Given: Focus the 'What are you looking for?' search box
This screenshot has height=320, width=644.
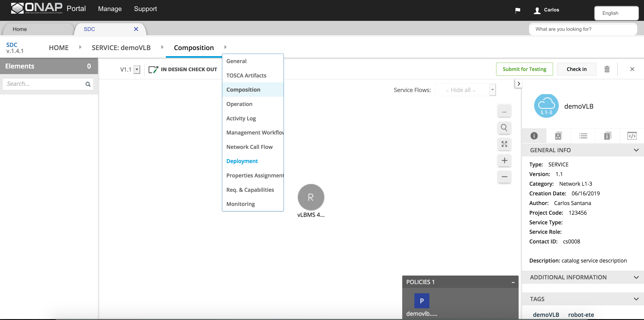Looking at the screenshot, I should [583, 29].
